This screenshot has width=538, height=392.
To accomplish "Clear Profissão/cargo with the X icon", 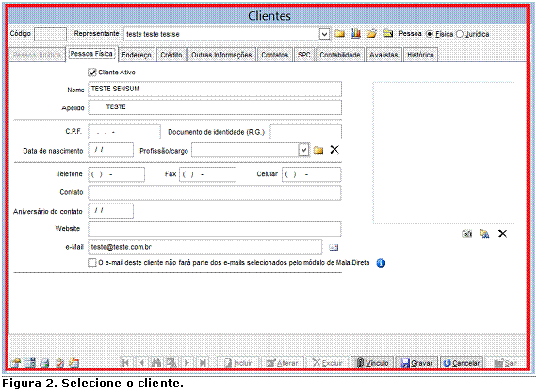I will (334, 150).
